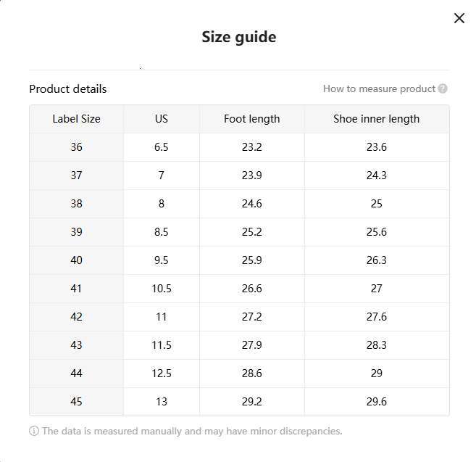Screen dimensions: 476x462
Task: Select the Shoe inner length column header
Action: pos(376,119)
